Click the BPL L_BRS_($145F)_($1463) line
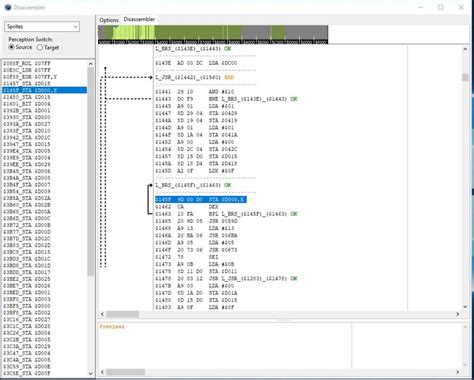 click(226, 214)
